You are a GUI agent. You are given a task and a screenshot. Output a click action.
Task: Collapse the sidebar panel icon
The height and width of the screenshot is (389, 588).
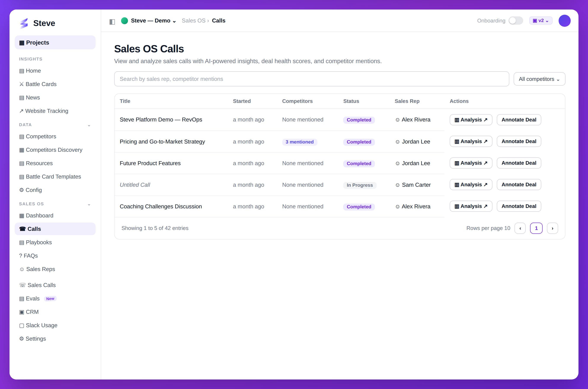(x=112, y=22)
